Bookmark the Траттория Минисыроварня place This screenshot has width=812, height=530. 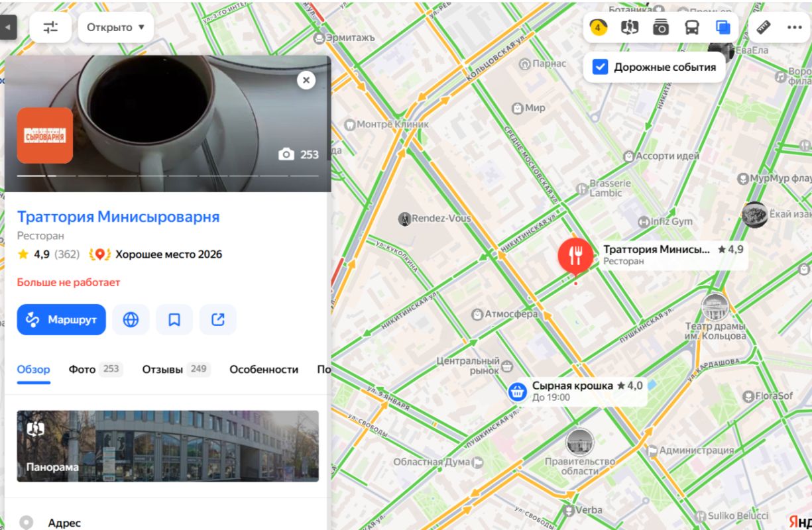point(174,320)
